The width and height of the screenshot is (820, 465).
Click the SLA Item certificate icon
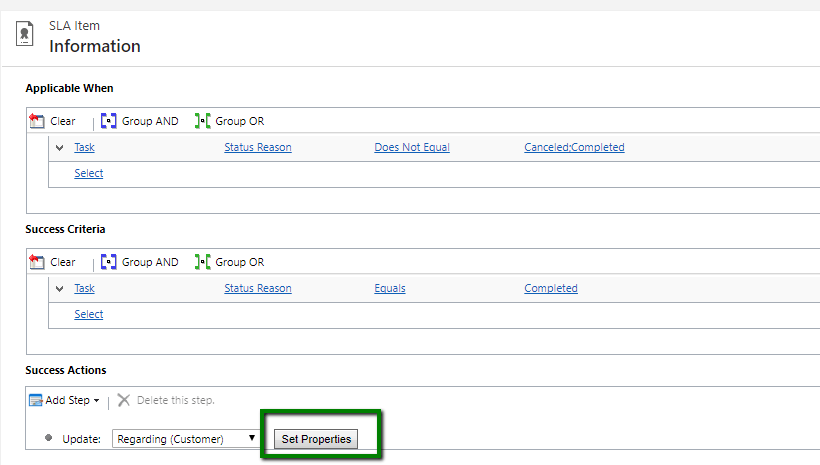pyautogui.click(x=24, y=33)
